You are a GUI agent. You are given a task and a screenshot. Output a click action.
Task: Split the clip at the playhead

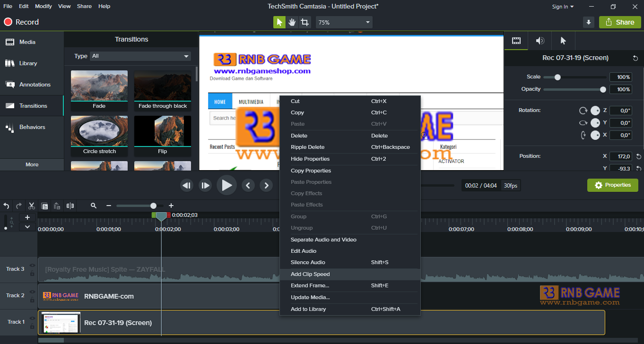(70, 206)
